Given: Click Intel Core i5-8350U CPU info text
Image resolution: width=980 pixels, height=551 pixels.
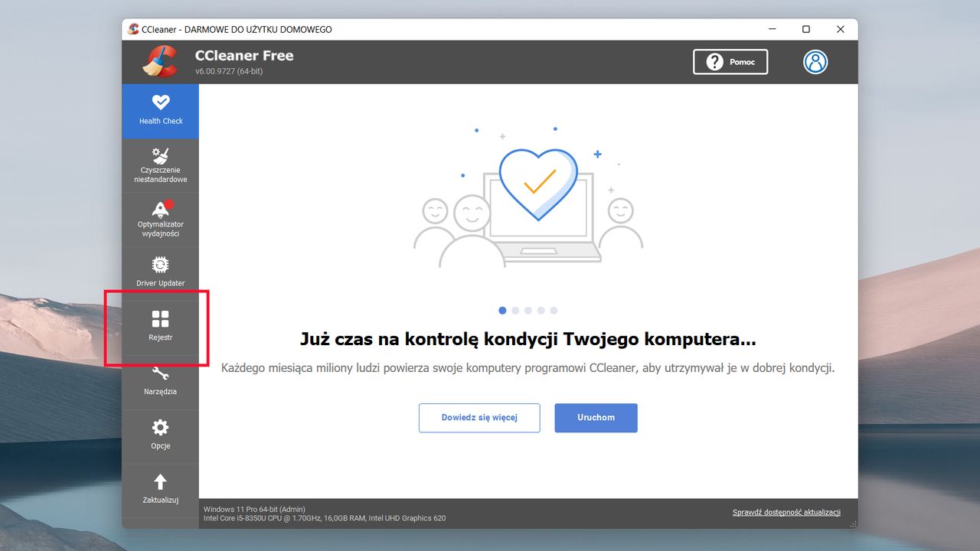Looking at the screenshot, I should (x=325, y=518).
